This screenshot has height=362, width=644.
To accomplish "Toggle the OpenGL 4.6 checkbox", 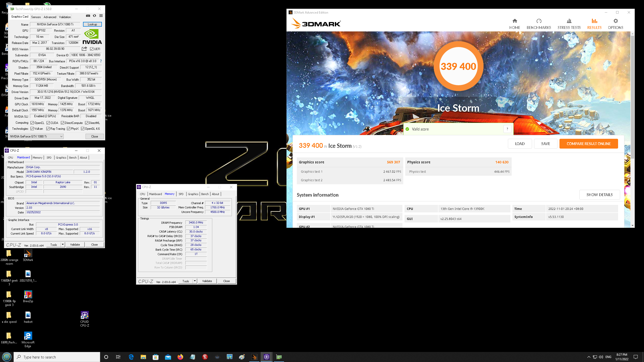I will (x=83, y=129).
